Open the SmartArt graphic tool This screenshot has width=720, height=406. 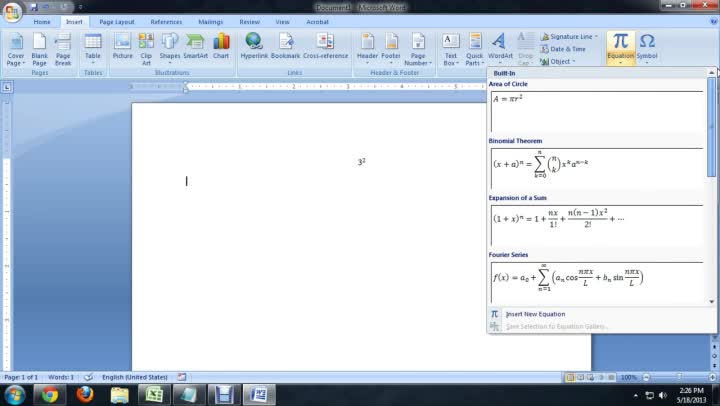coord(195,45)
